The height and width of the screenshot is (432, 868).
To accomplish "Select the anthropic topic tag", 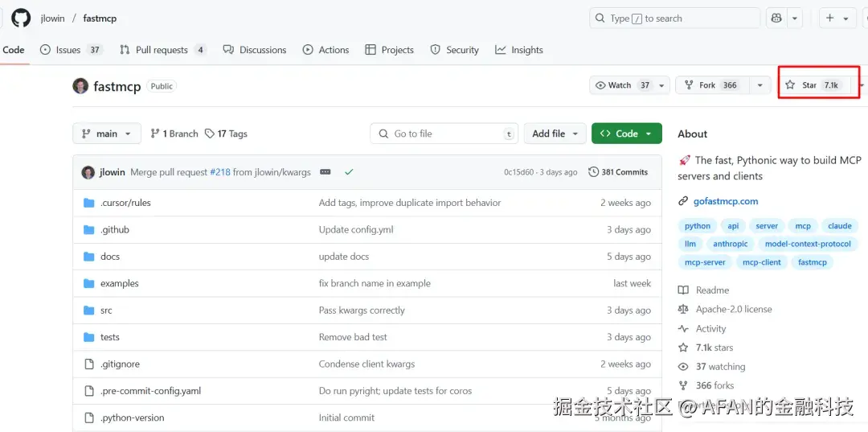I will (730, 244).
